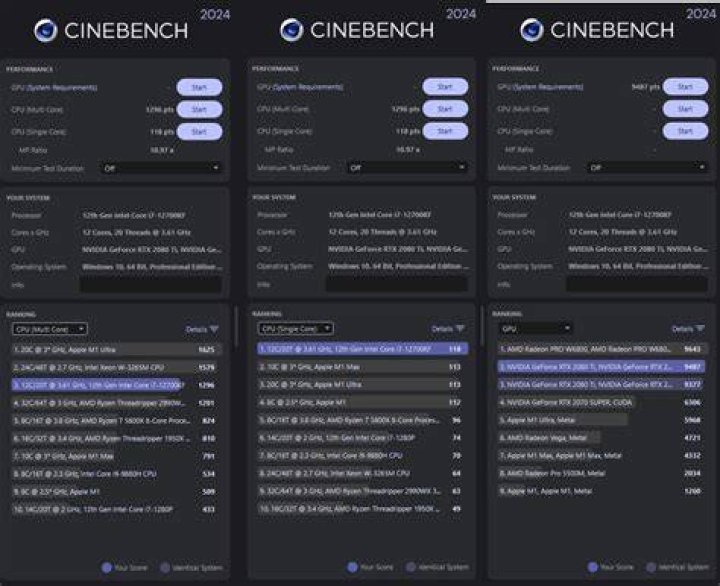Select Threadripper 2990WX row in Multi Core ranking

pyautogui.click(x=117, y=403)
